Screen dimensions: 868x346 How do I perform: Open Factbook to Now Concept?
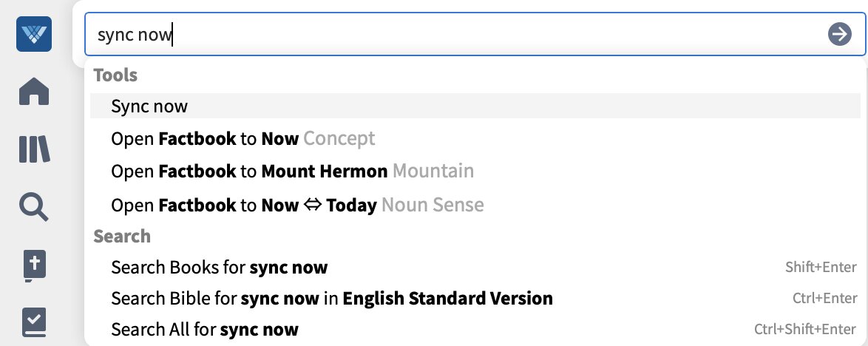click(475, 138)
